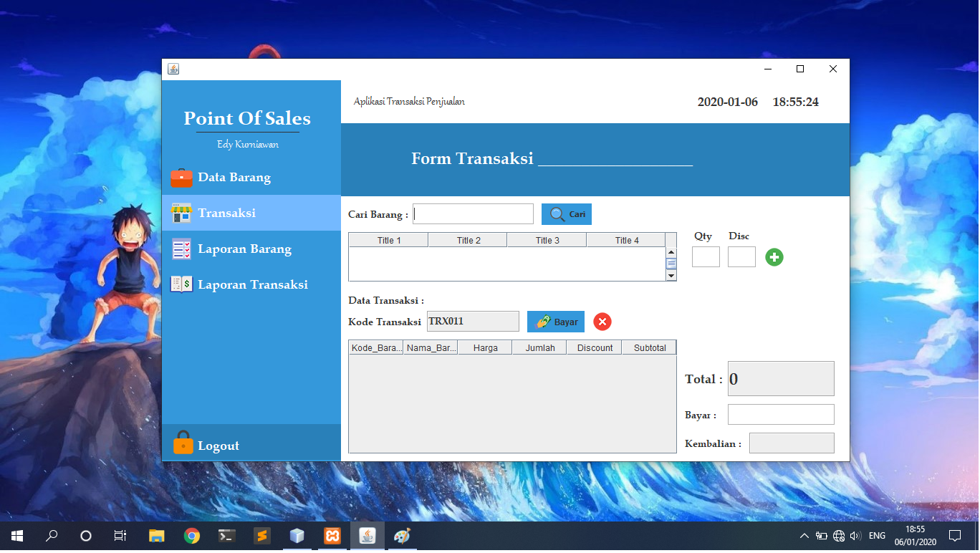Screen dimensions: 980x553
Task: Launch Google Chrome from the taskbar
Action: pyautogui.click(x=192, y=535)
